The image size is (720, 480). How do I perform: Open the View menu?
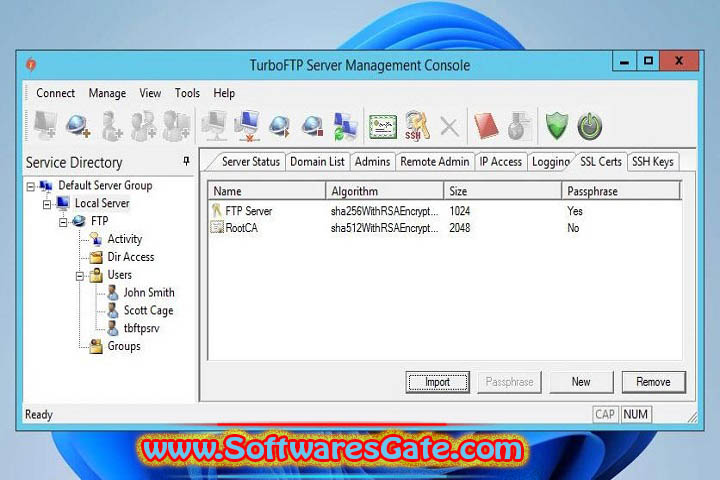pyautogui.click(x=150, y=93)
